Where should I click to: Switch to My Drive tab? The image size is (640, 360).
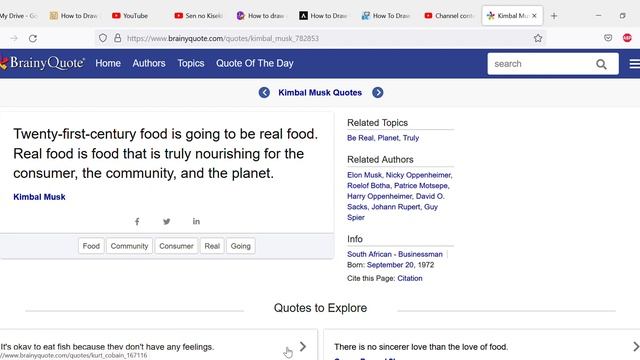20,16
